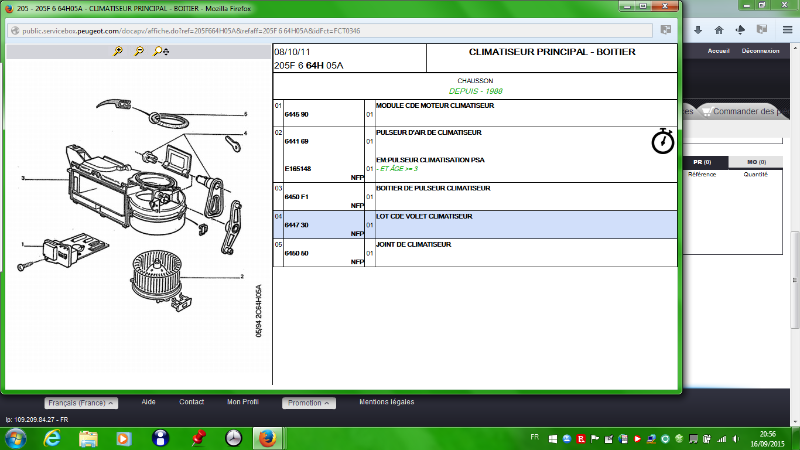Select MODULE CDE MOTEUR CLIMATISEUR description

(x=435, y=105)
